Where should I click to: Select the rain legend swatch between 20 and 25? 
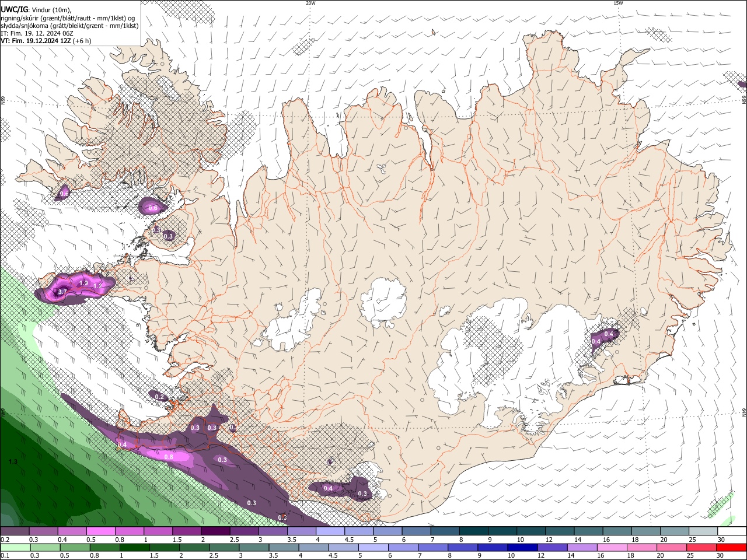(x=673, y=547)
